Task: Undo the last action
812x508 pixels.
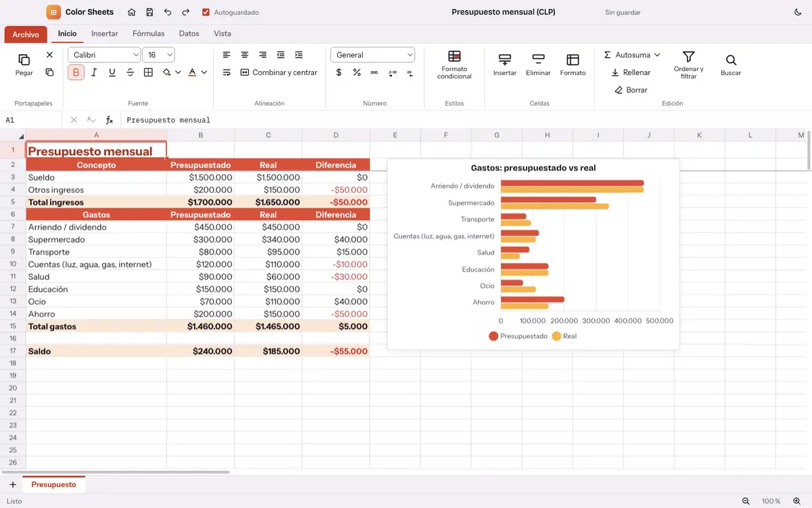Action: 168,12
